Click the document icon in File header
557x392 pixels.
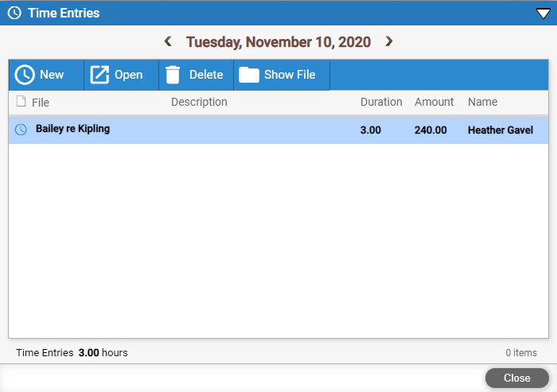[x=21, y=102]
